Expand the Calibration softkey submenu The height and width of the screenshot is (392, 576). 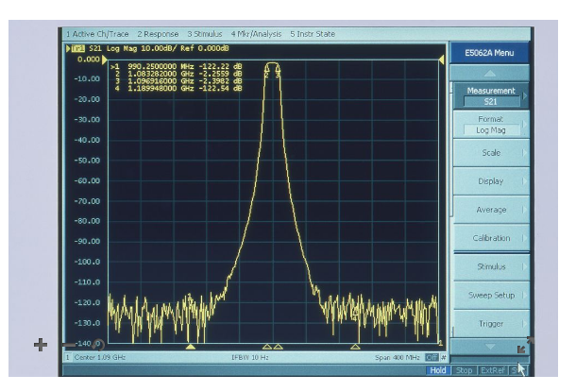tap(491, 238)
